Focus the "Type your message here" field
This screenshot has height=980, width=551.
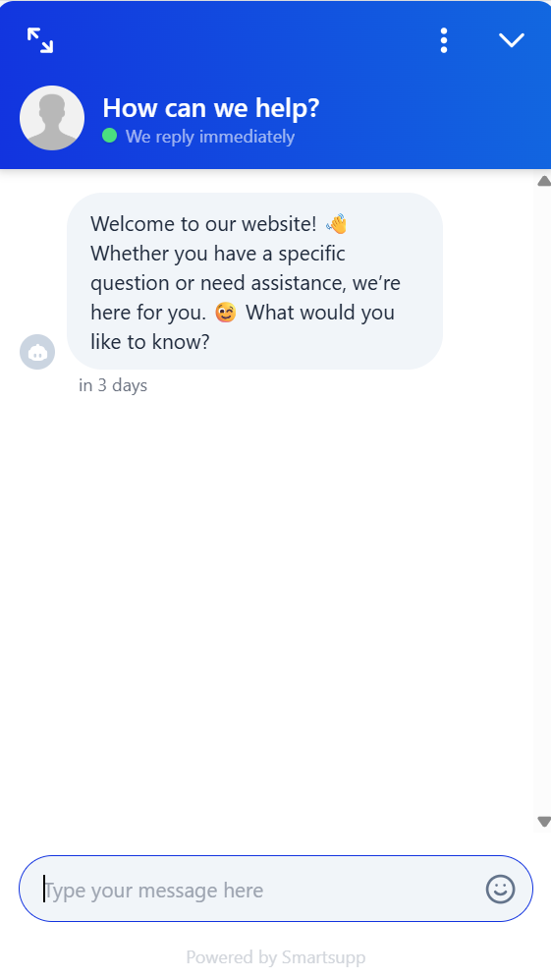point(275,889)
